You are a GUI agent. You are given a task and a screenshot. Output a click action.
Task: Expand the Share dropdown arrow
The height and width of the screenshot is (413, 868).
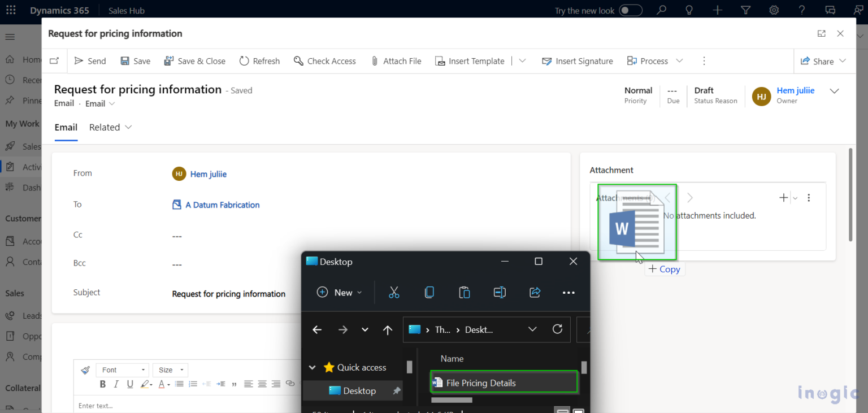pyautogui.click(x=843, y=61)
